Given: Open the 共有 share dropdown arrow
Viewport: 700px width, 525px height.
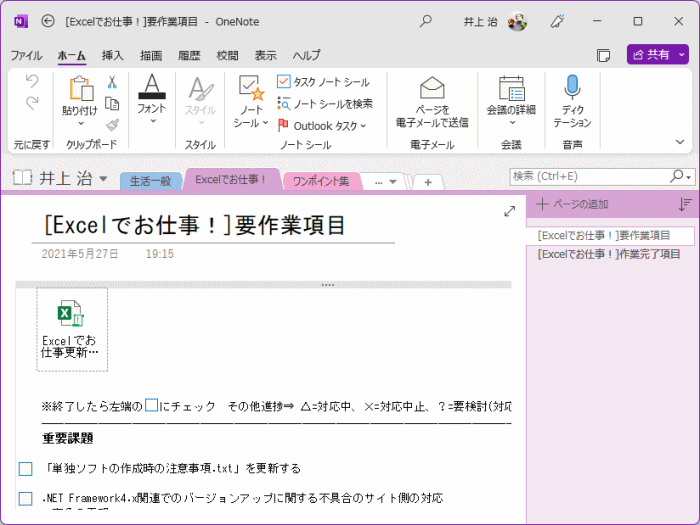Looking at the screenshot, I should (681, 54).
